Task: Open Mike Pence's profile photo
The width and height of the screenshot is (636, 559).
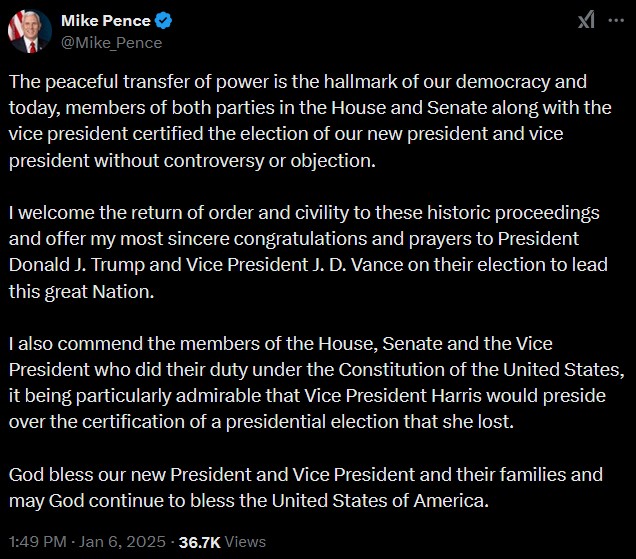Action: [x=30, y=31]
